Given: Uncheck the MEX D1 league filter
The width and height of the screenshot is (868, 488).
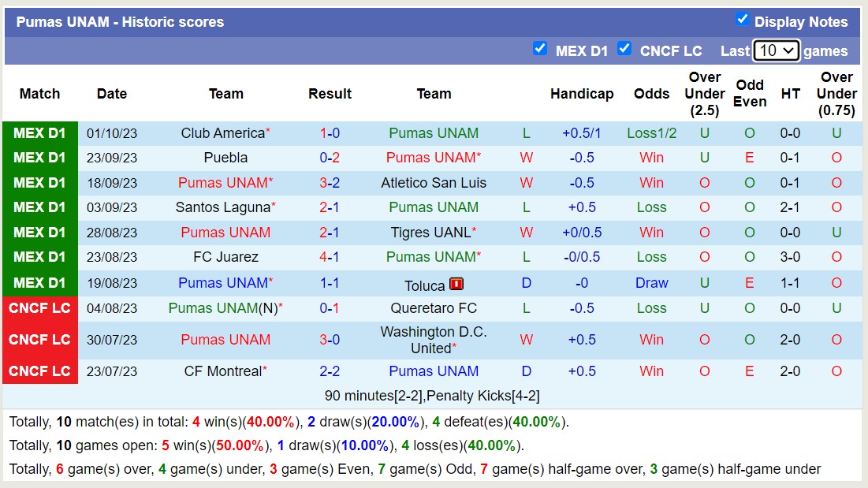Looking at the screenshot, I should (x=540, y=48).
